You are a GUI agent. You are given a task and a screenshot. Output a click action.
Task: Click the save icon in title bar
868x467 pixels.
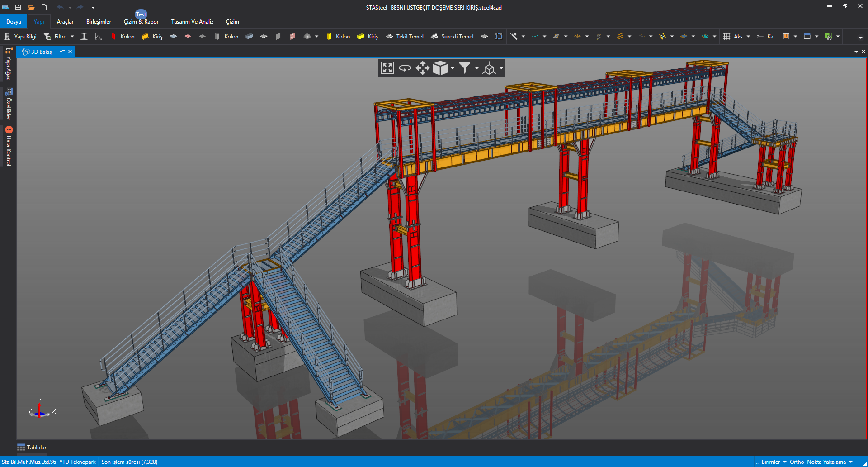18,7
